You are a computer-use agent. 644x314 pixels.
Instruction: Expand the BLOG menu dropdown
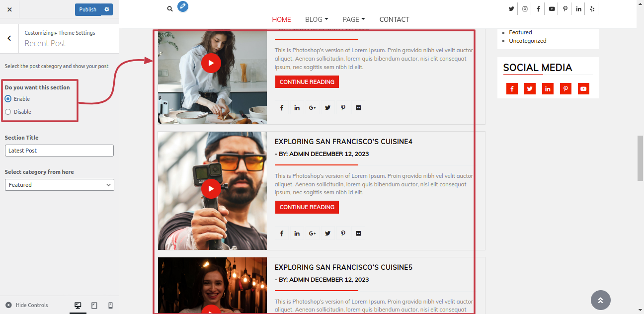317,19
